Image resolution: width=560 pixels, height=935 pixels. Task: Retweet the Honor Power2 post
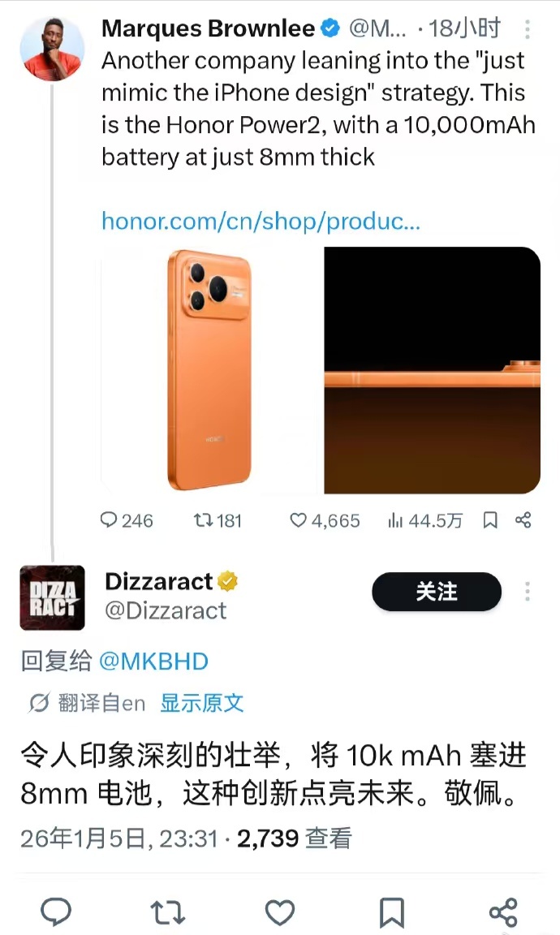218,520
